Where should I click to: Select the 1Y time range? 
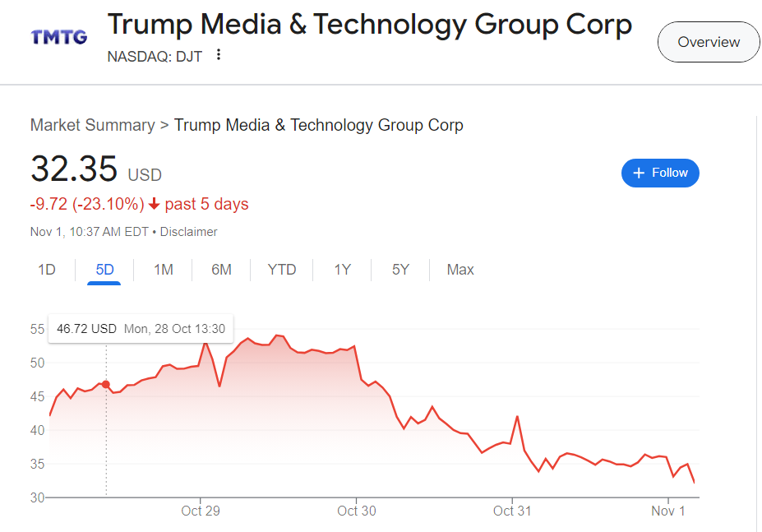coord(343,270)
